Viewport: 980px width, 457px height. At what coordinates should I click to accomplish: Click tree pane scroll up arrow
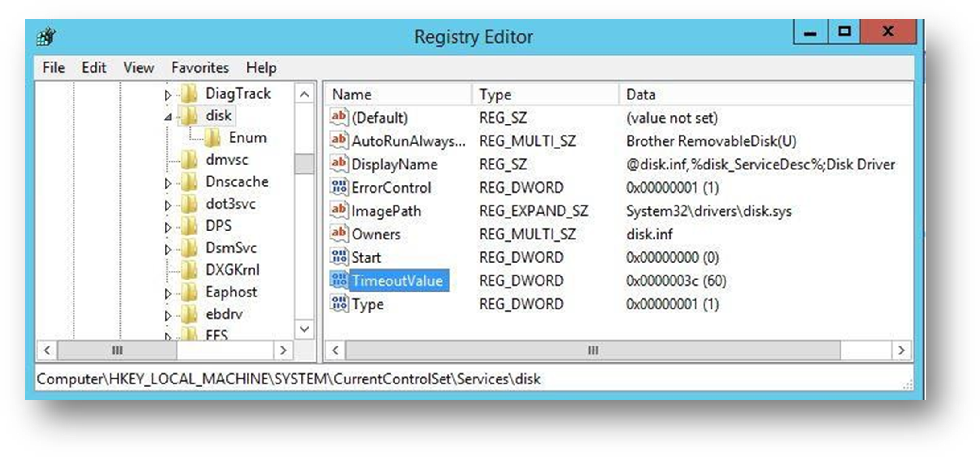(x=305, y=94)
